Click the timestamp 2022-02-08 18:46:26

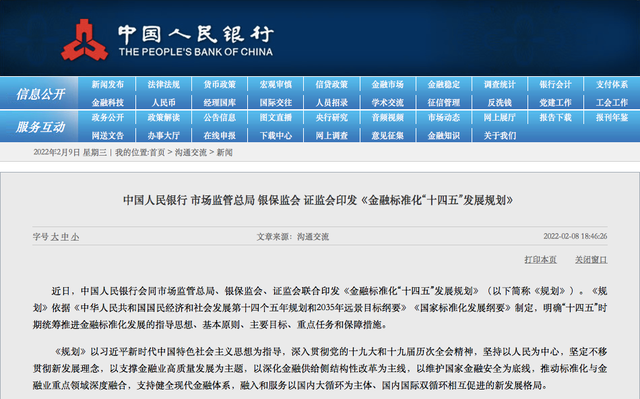pyautogui.click(x=575, y=236)
